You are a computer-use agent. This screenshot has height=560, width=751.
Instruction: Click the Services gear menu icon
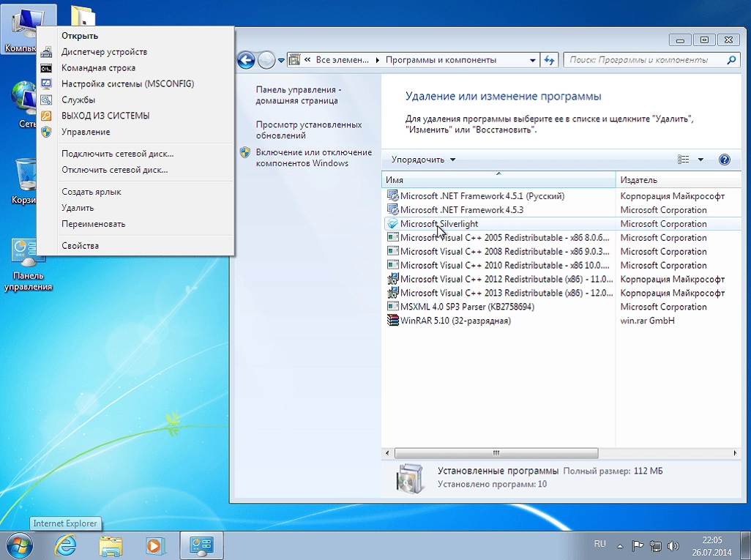click(46, 100)
